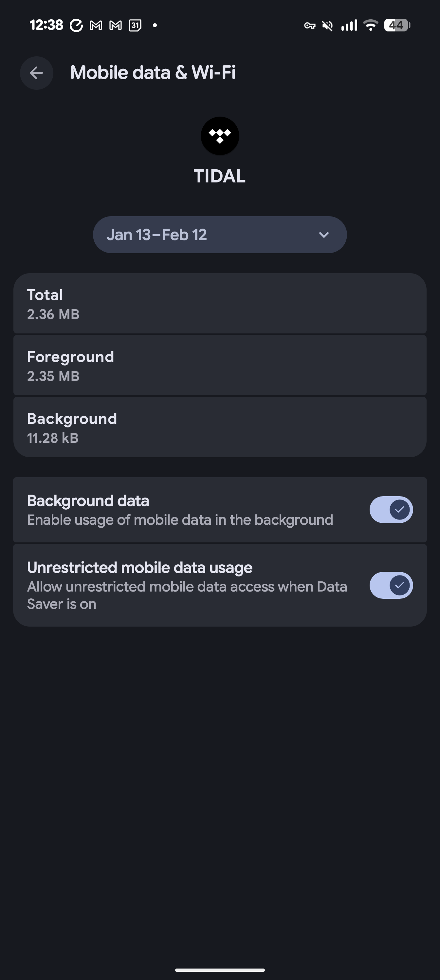Screen dimensions: 440x980
Task: Tap the bottom navigation gesture bar
Action: point(220,970)
